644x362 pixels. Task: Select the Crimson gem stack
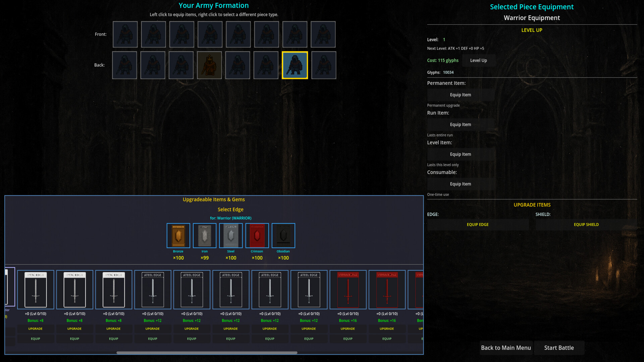[x=257, y=235]
